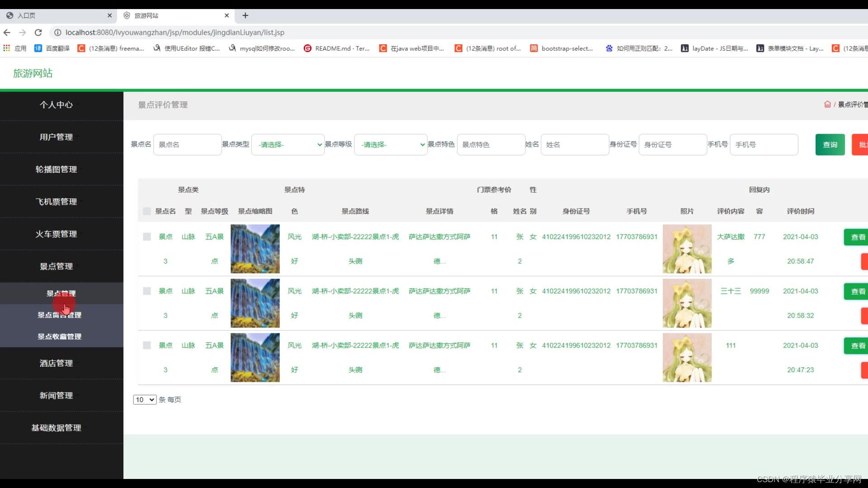Open the third row user photo

click(687, 357)
